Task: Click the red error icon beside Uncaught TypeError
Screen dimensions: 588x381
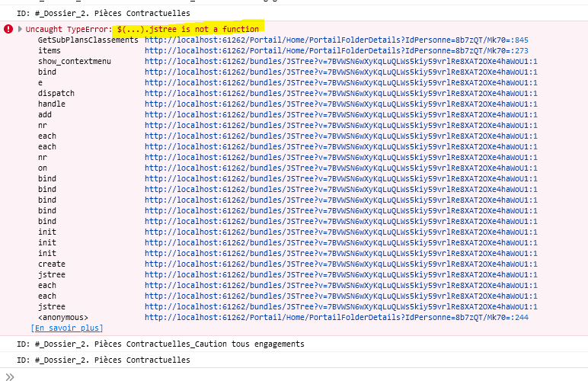Action: [x=8, y=29]
